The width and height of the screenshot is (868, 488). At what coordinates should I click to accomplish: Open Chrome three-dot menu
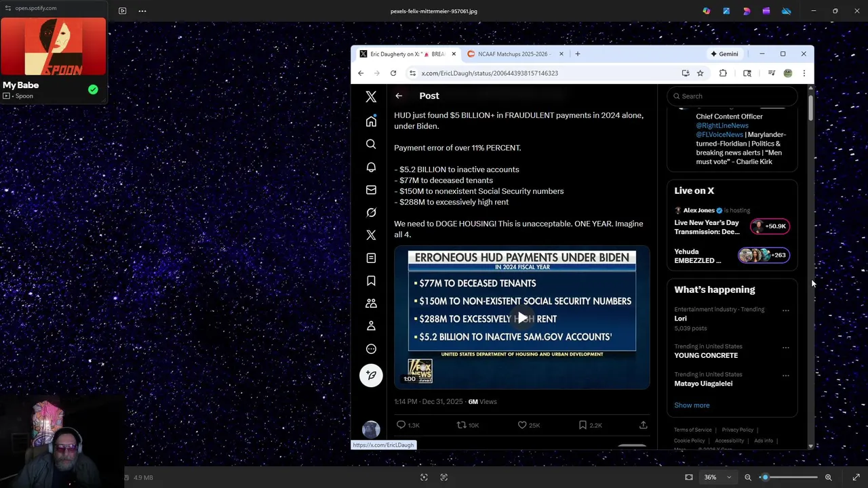tap(804, 73)
